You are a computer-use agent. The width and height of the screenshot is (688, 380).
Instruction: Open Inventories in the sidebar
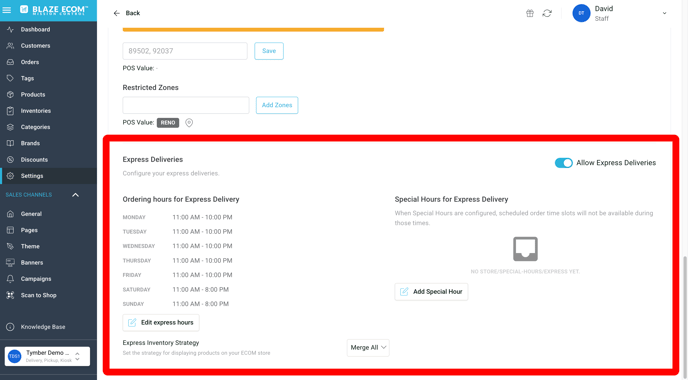36,111
